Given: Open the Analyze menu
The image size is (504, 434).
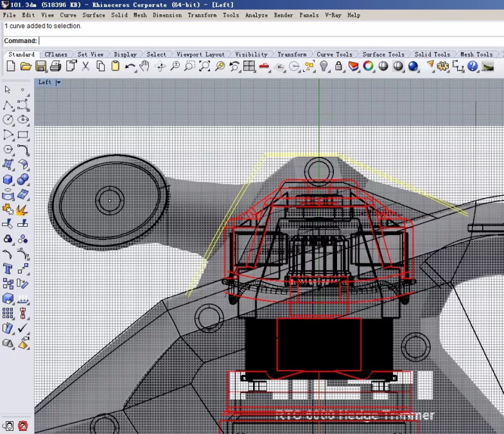Looking at the screenshot, I should pos(256,15).
